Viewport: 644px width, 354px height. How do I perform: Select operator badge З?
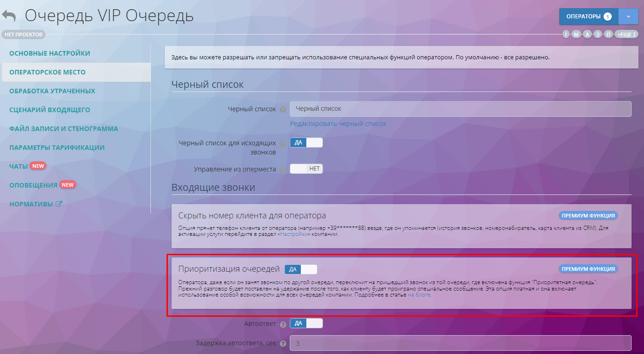pos(598,34)
